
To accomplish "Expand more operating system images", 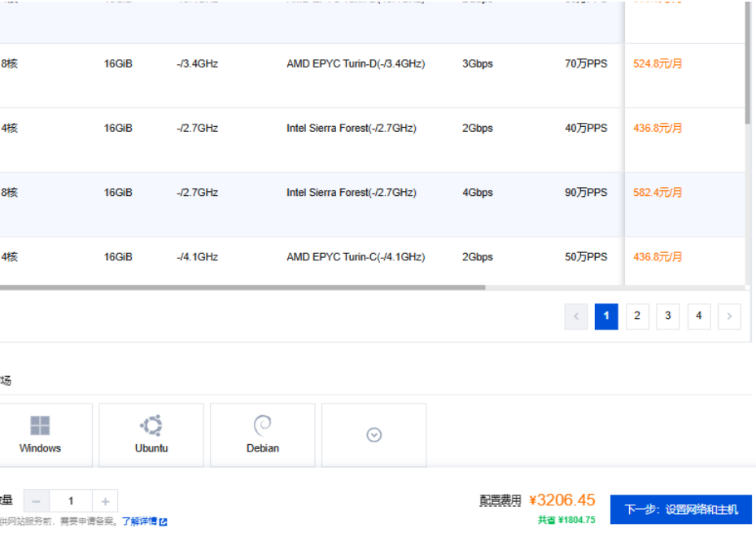I will point(374,435).
